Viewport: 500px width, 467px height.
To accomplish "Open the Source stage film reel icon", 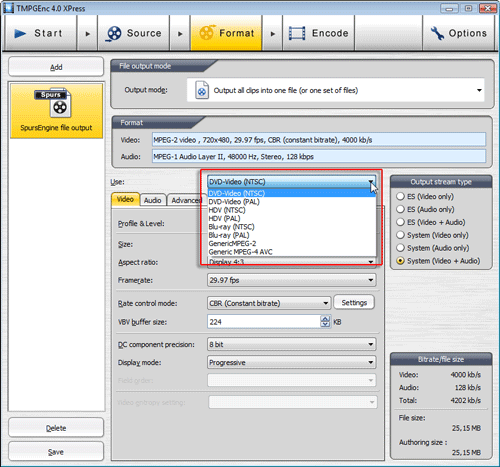I will (114, 34).
